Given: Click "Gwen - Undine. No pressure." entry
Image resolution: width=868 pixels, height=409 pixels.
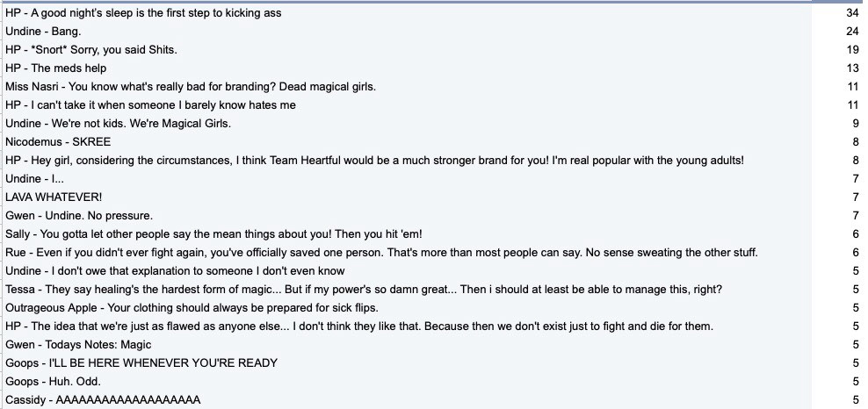Looking at the screenshot, I should point(79,216).
